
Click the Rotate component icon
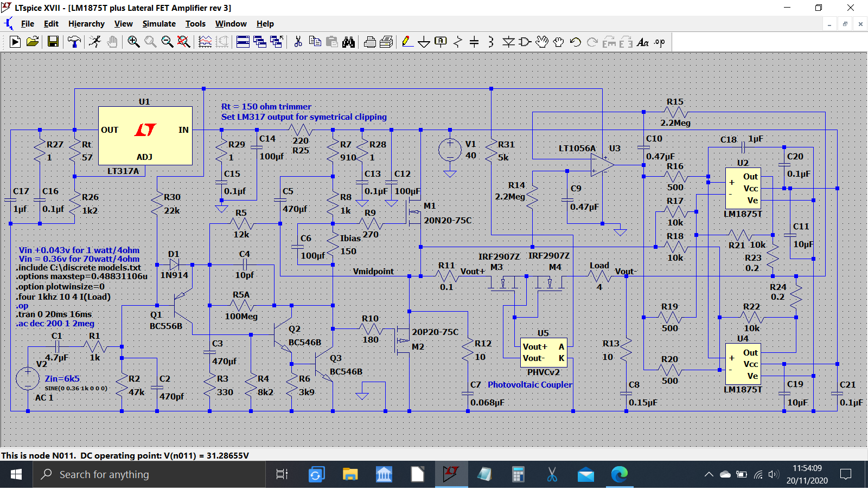(609, 42)
